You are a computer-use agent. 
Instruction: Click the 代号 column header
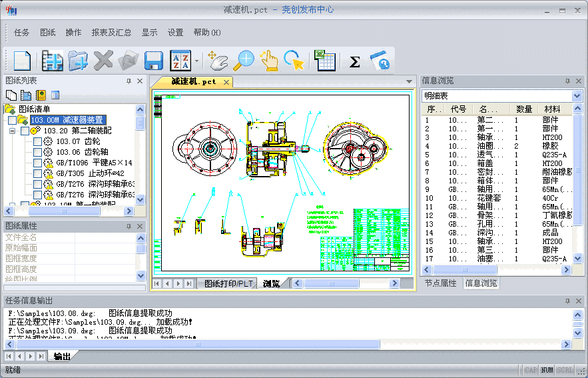click(458, 109)
